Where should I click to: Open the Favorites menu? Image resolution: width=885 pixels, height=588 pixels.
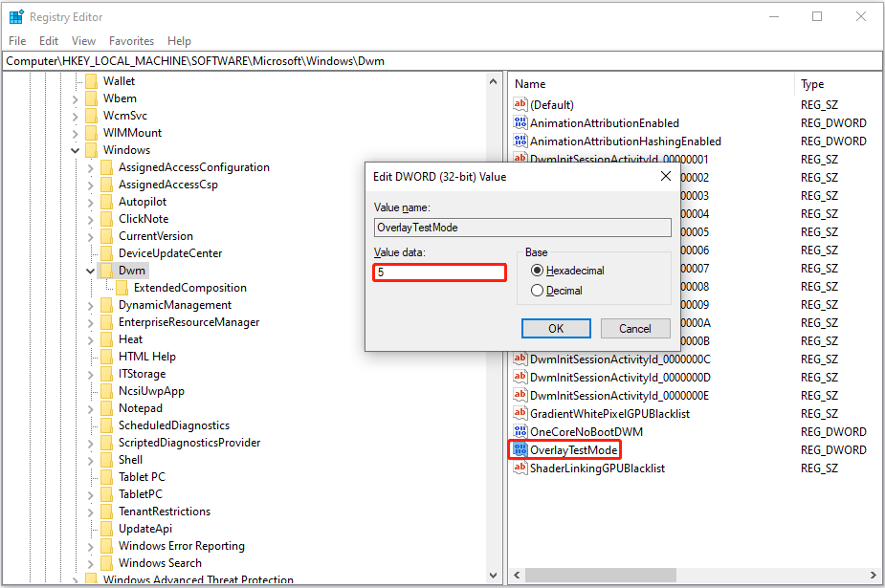click(x=131, y=40)
